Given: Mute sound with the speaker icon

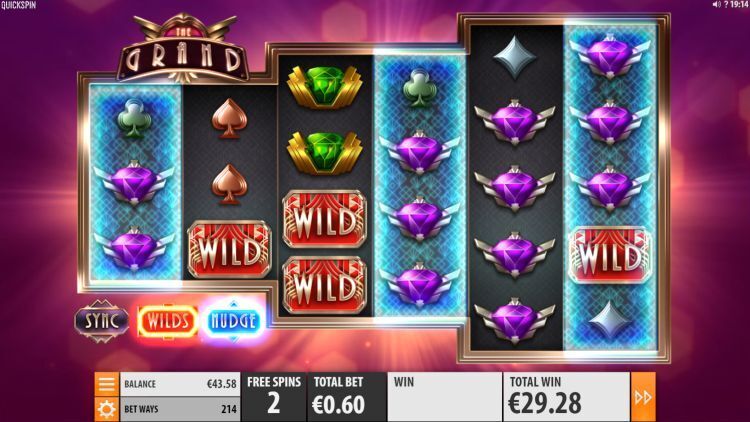Looking at the screenshot, I should [x=716, y=4].
